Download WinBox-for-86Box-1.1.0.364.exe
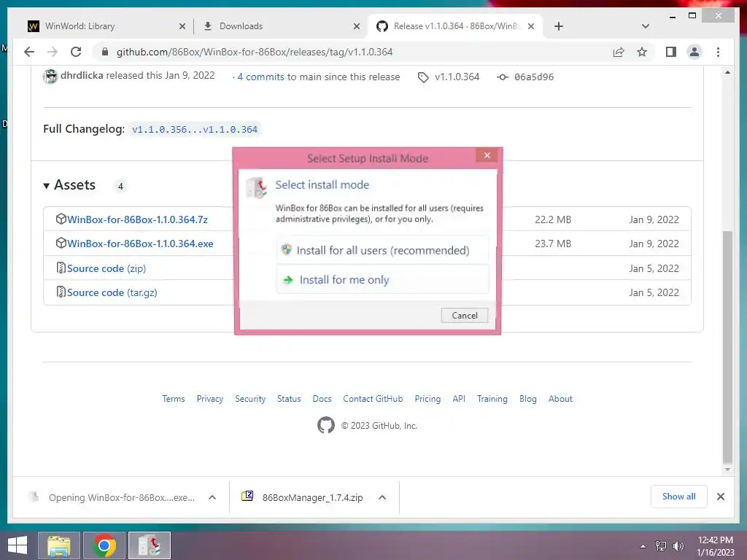The height and width of the screenshot is (560, 747). click(x=140, y=244)
